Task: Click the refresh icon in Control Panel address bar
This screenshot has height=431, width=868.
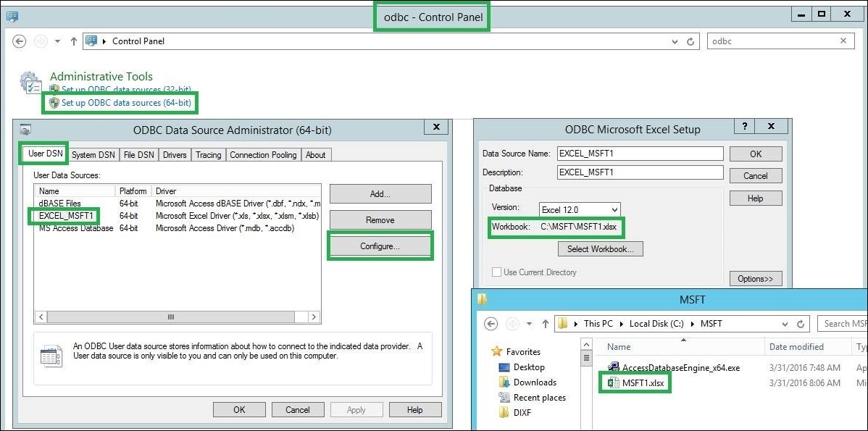Action: (x=690, y=41)
